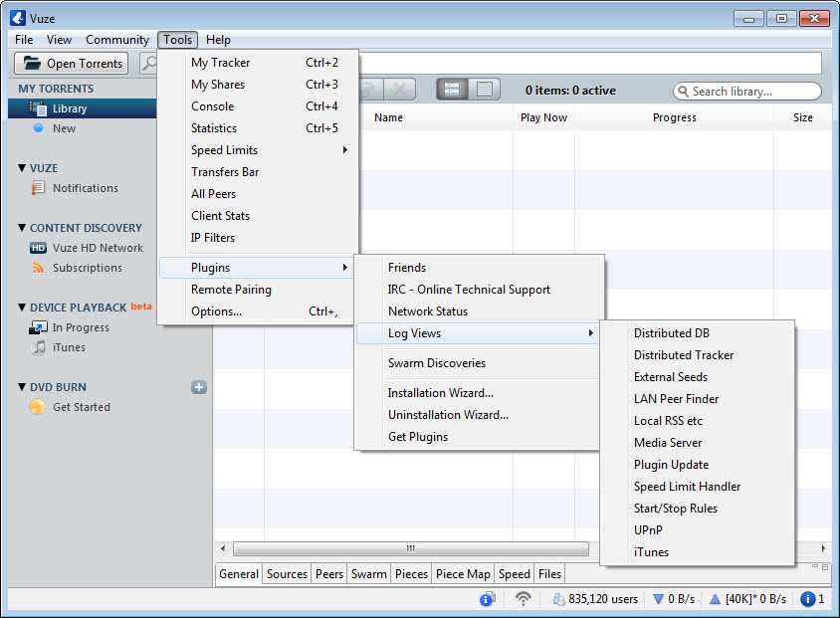Click the blue New dot icon
Image resolution: width=840 pixels, height=618 pixels.
pyautogui.click(x=38, y=128)
